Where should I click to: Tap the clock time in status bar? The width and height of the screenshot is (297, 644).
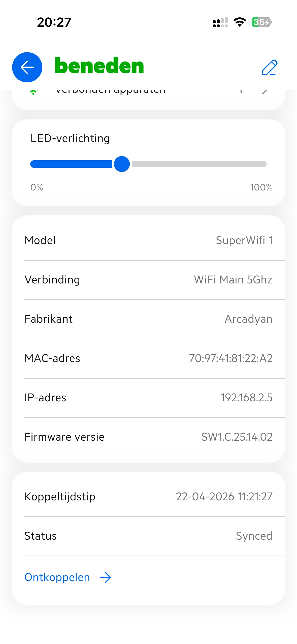click(x=54, y=22)
